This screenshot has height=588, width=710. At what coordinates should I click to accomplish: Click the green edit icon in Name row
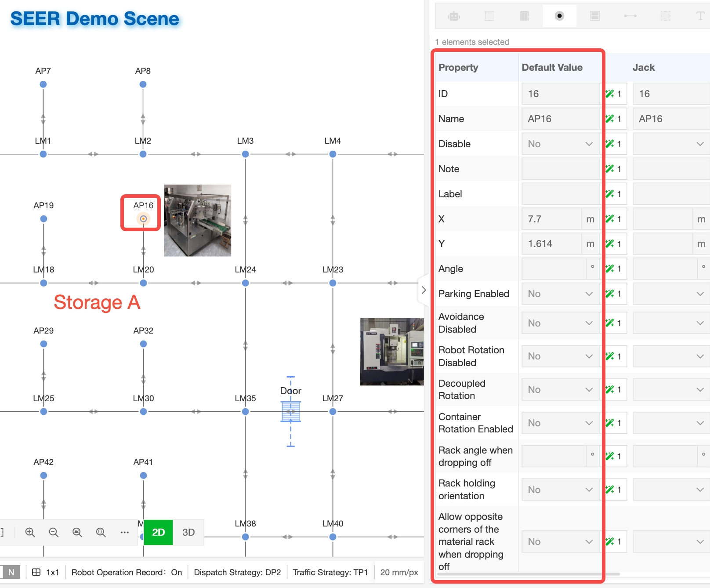[x=609, y=119]
